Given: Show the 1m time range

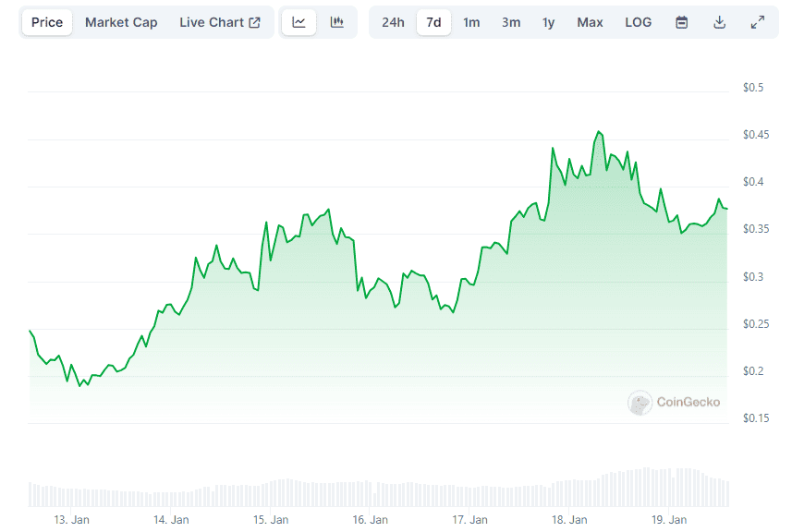Looking at the screenshot, I should click(471, 22).
